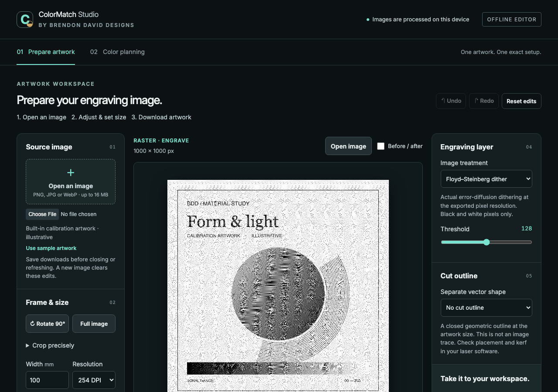Image resolution: width=558 pixels, height=392 pixels.
Task: Click the 'Frame & size' heading
Action: point(47,302)
